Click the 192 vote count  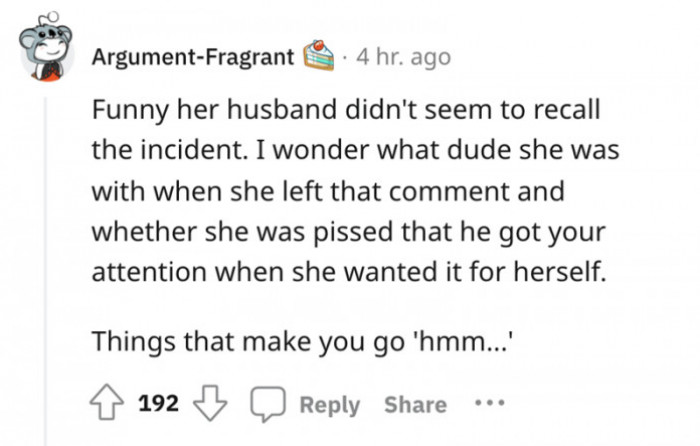[157, 404]
